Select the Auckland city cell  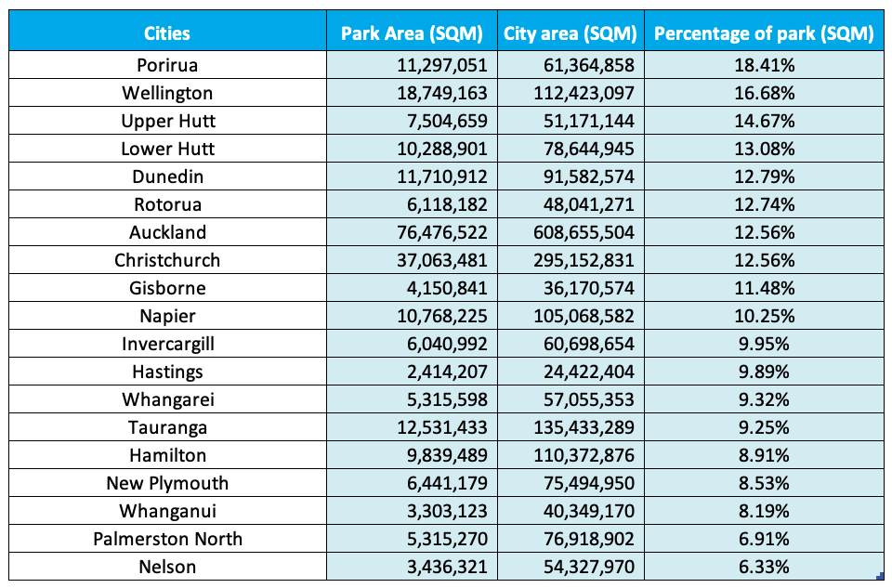click(167, 232)
